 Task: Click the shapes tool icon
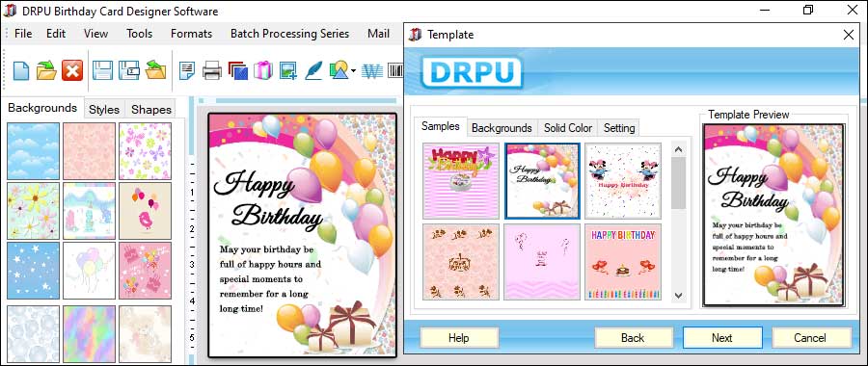(x=339, y=70)
